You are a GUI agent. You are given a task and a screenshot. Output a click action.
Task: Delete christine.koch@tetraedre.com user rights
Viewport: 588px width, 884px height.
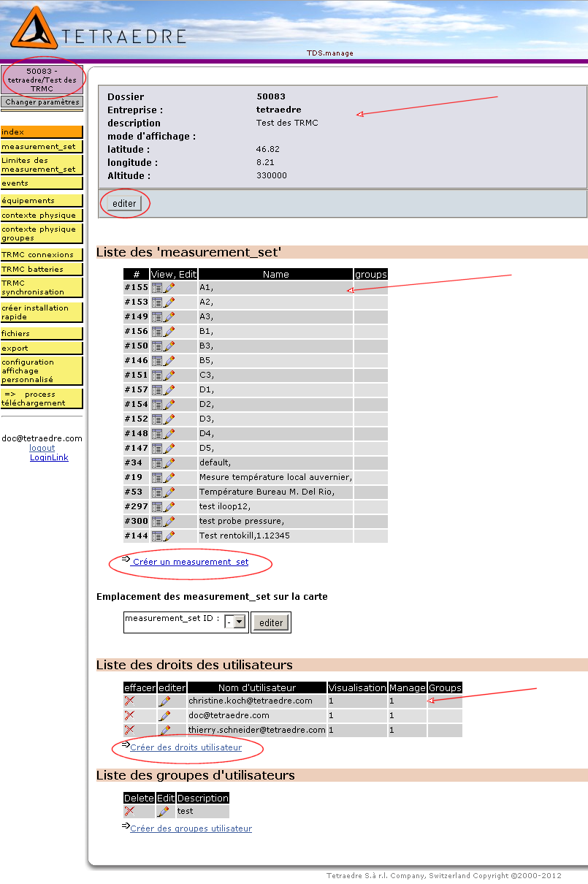(129, 701)
